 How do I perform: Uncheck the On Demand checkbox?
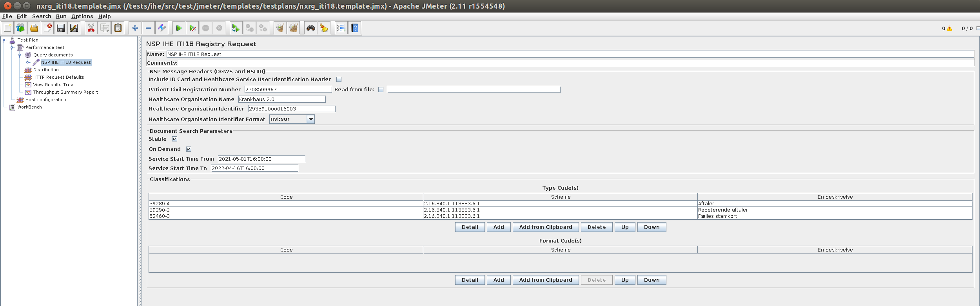pos(189,149)
